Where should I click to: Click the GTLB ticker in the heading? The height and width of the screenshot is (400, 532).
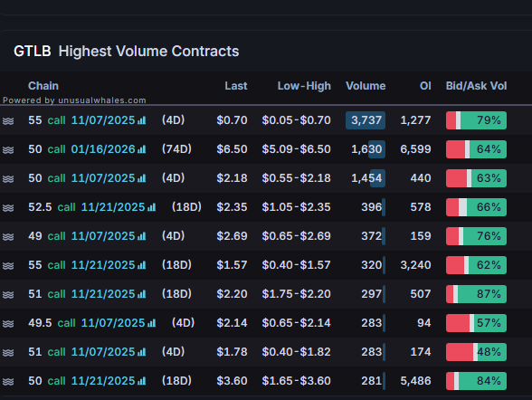[x=33, y=52]
